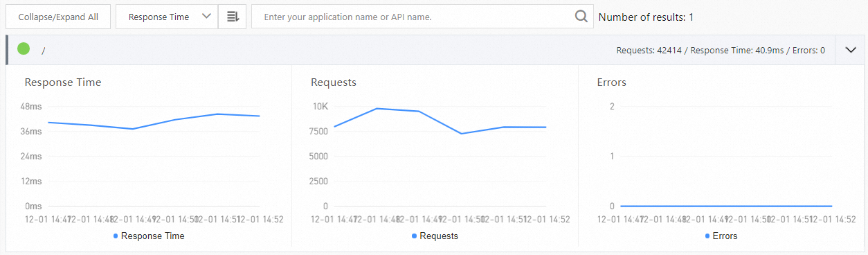Open the Response Time sort dropdown
The width and height of the screenshot is (868, 255).
(x=167, y=17)
